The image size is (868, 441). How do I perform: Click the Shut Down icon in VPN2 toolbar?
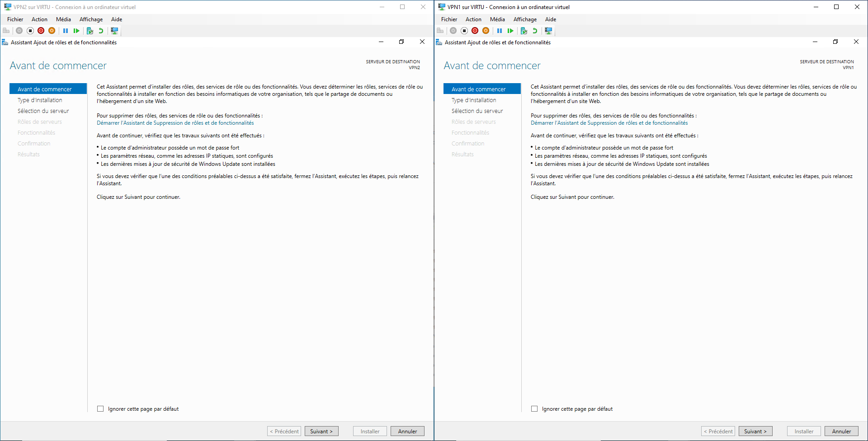(x=41, y=31)
